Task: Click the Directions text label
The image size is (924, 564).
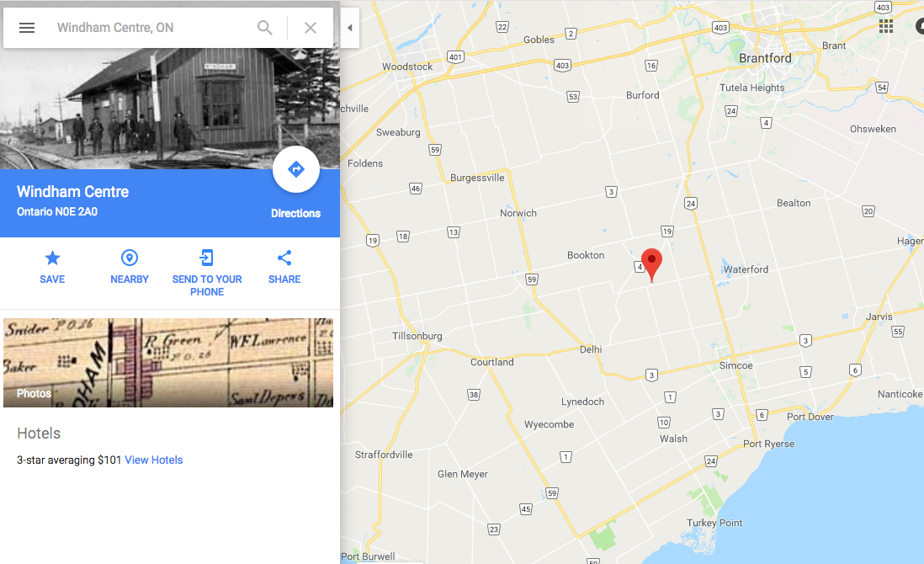Action: (x=296, y=213)
